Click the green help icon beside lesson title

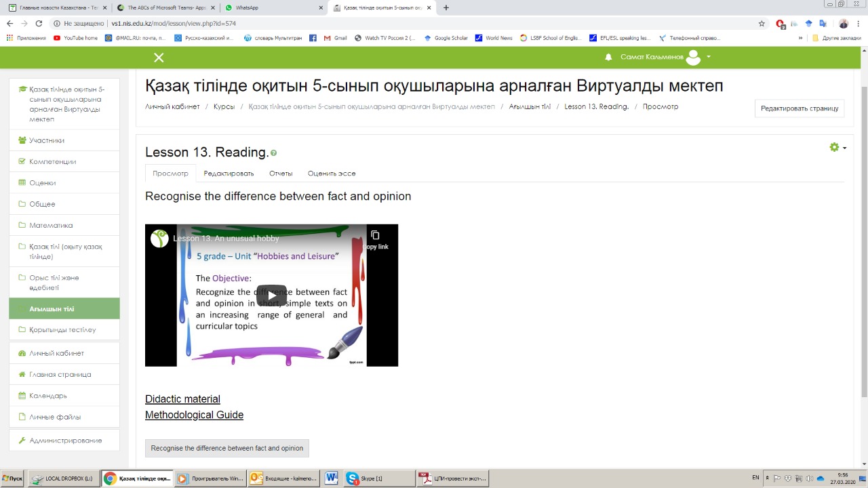click(x=274, y=153)
